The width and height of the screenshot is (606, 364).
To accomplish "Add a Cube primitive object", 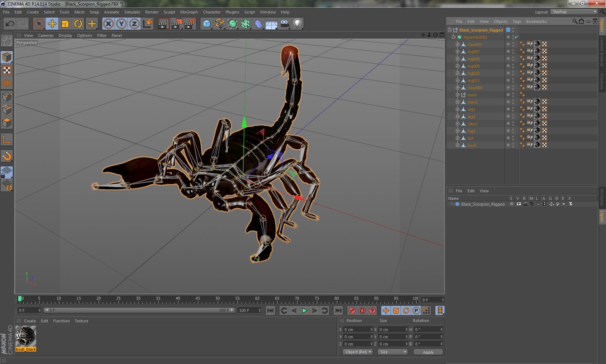I will pos(206,24).
